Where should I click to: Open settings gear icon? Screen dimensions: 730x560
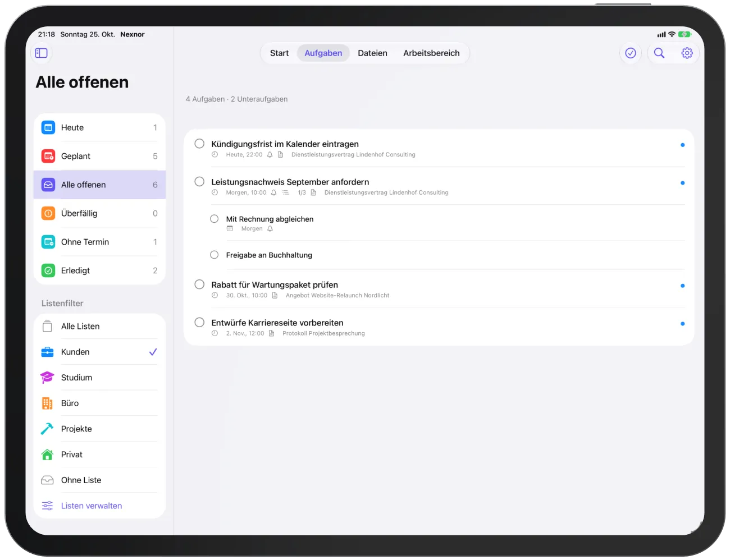coord(687,53)
